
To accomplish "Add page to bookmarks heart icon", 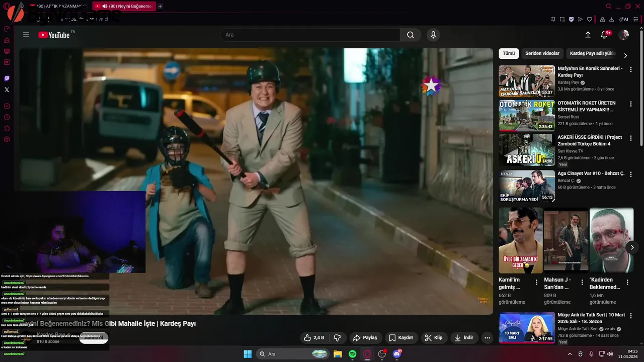I will pos(590,19).
